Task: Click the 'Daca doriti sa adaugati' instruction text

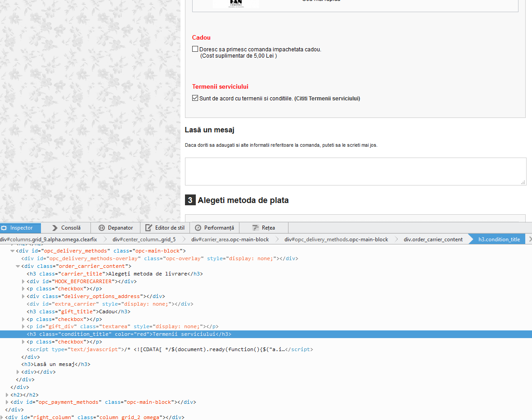Action: point(281,145)
